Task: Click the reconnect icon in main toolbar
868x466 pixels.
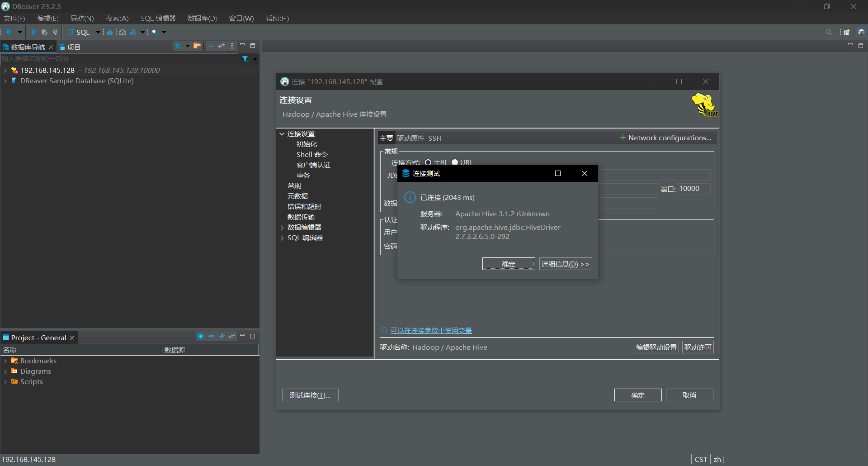Action: point(44,32)
